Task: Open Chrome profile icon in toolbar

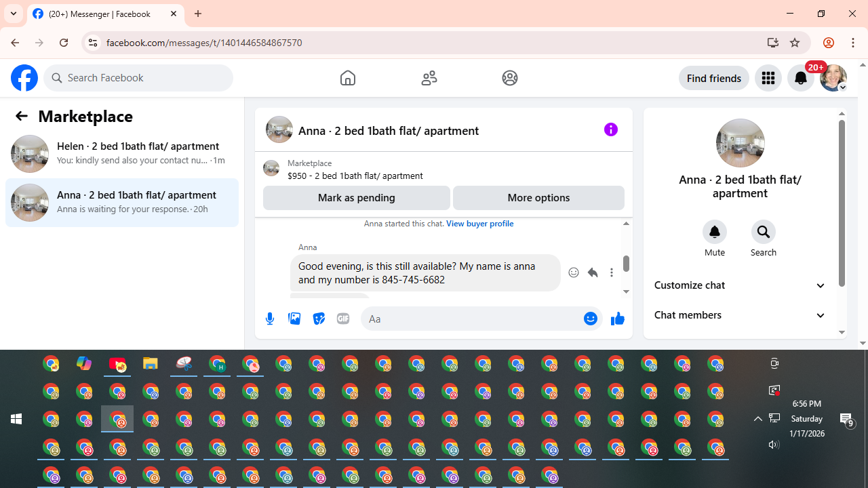Action: [828, 42]
